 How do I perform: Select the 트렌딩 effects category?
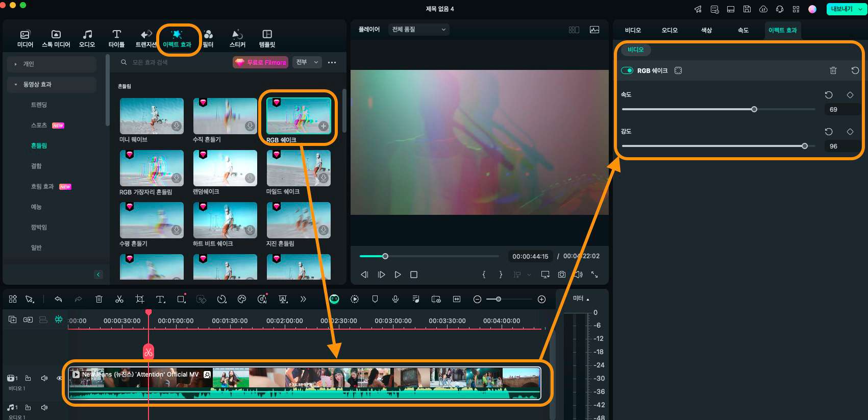point(39,105)
